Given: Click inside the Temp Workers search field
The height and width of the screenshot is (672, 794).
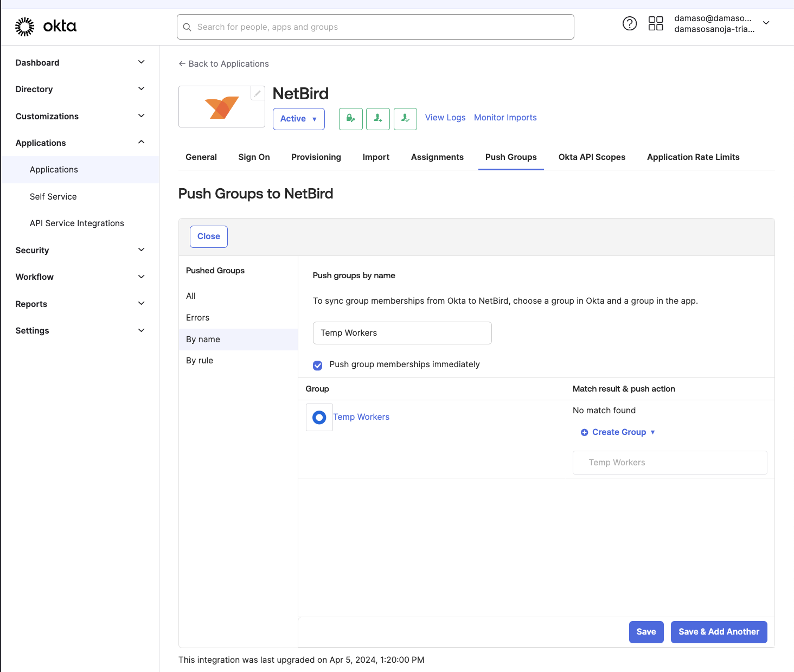Looking at the screenshot, I should coord(402,332).
